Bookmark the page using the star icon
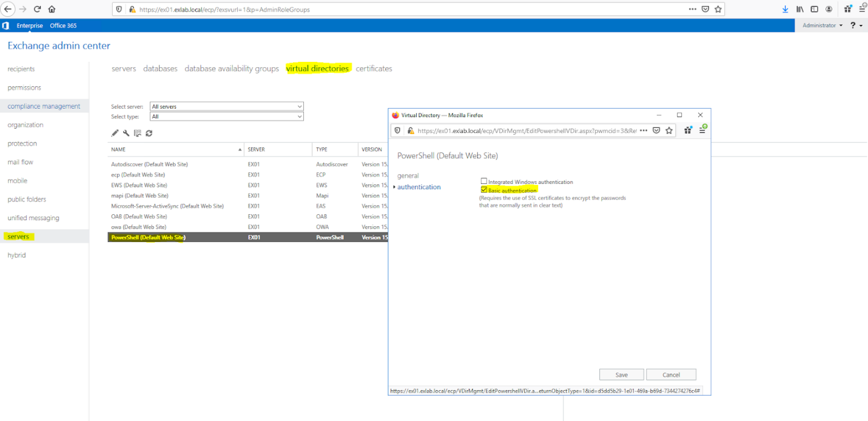868x421 pixels. pos(719,9)
